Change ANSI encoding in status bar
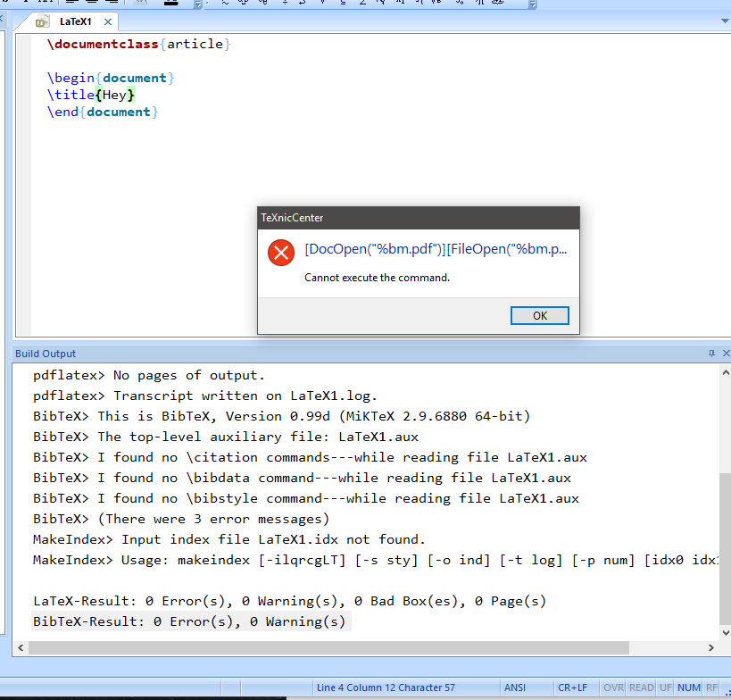 [515, 687]
